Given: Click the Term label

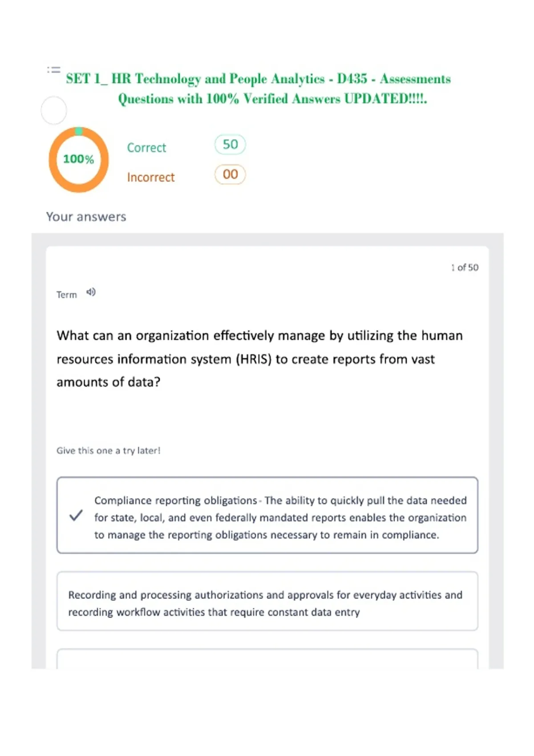Looking at the screenshot, I should 67,294.
